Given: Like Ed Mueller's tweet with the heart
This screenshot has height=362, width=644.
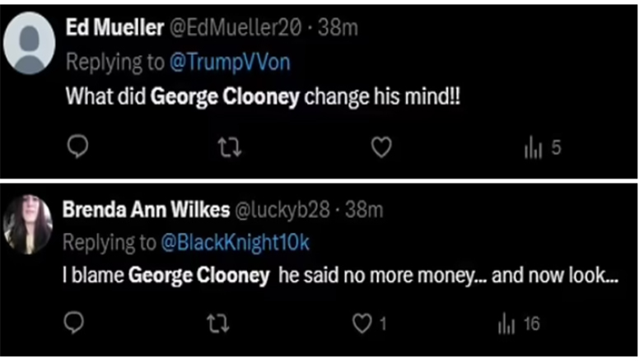Looking at the screenshot, I should 380,149.
